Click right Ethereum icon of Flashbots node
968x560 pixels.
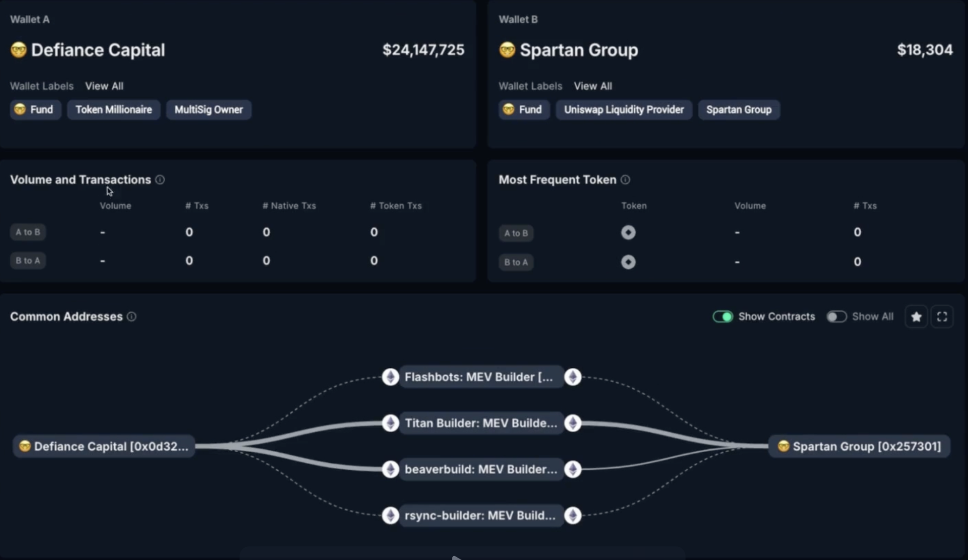[x=573, y=377]
